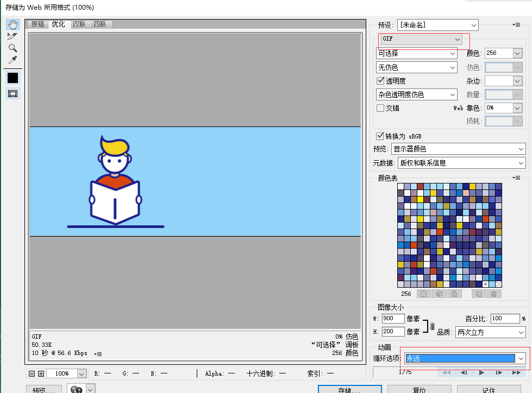Select the Slice Select tool
The height and width of the screenshot is (393, 532).
(x=12, y=36)
